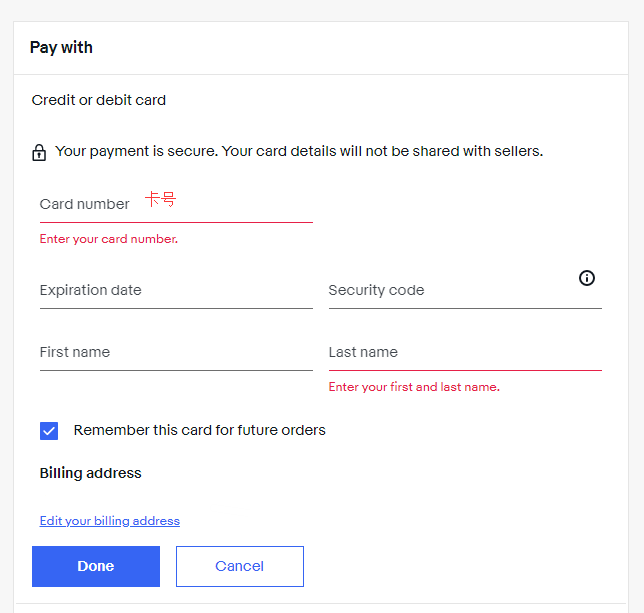The image size is (644, 613).
Task: Click the Billing address heading
Action: (x=91, y=473)
